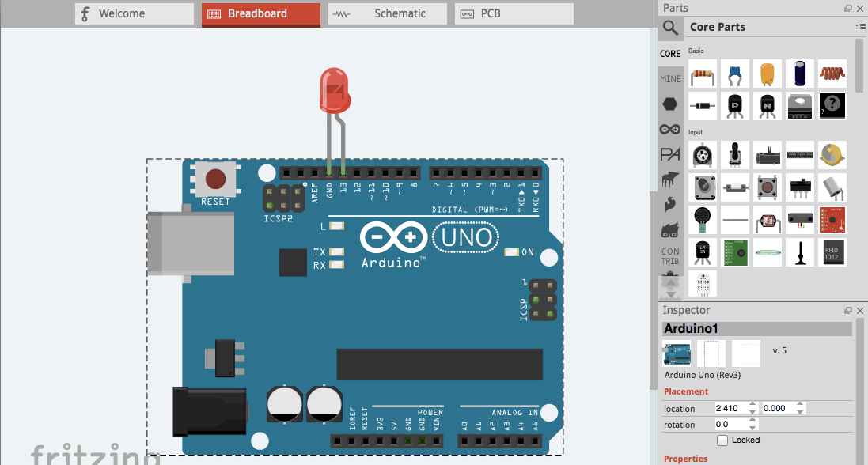
Task: Select the breadboard view thumbnail in Inspector
Action: [677, 353]
